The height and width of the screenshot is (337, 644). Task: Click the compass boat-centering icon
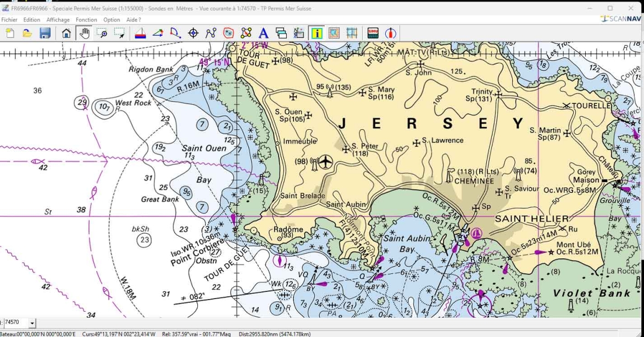pos(391,34)
